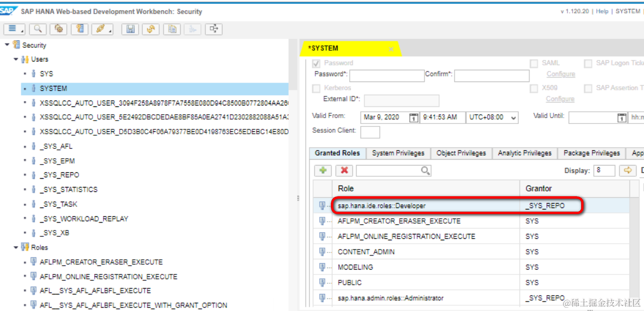Click the copy documents toolbar icon
This screenshot has height=311, width=644.
tap(172, 29)
